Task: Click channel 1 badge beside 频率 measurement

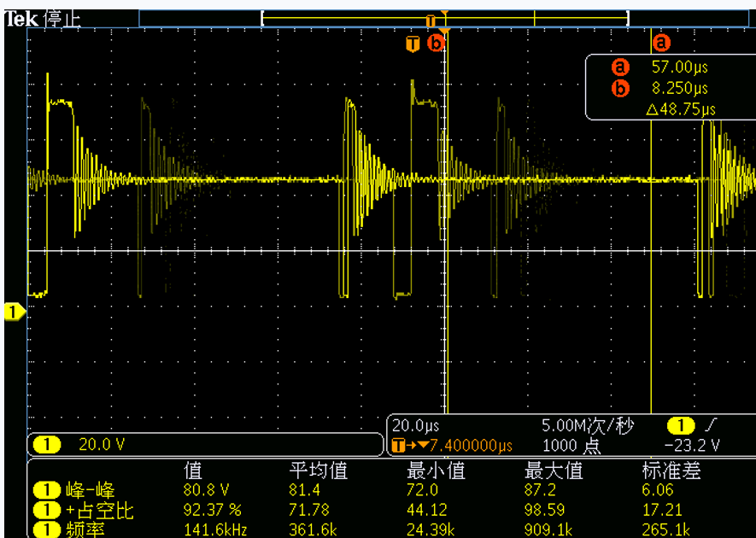Action: 47,529
